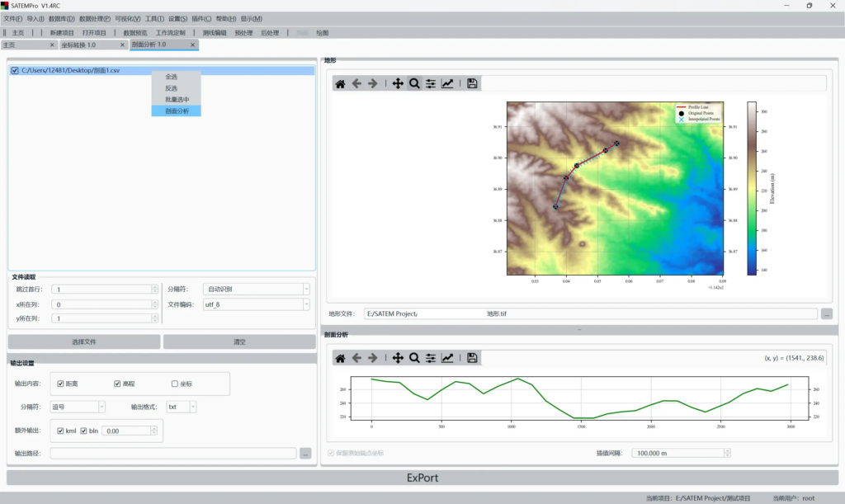
Task: Click the elevation colorbar in terrain plot
Action: pyautogui.click(x=752, y=188)
